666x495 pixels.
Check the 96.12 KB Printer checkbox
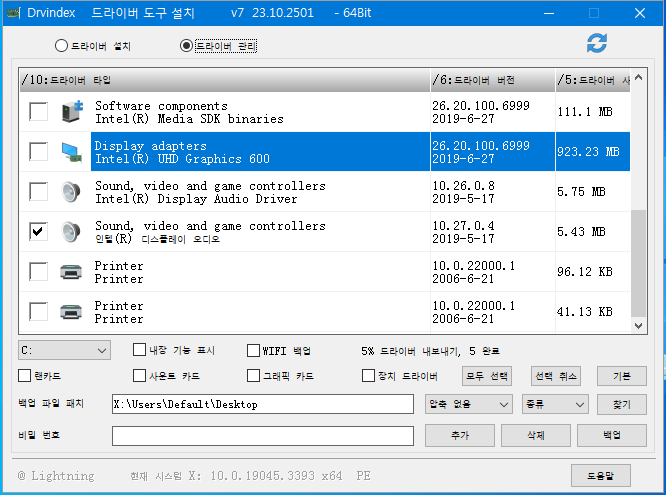click(38, 272)
